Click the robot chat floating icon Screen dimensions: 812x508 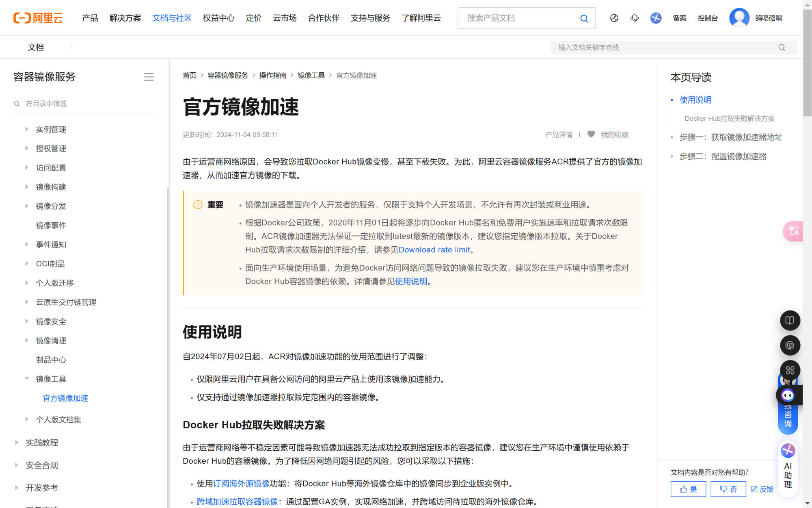788,395
